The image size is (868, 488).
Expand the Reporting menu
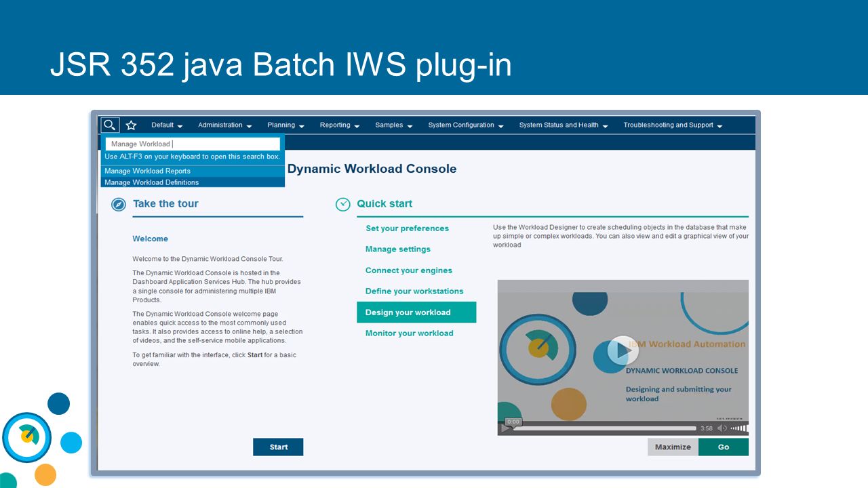pyautogui.click(x=340, y=125)
